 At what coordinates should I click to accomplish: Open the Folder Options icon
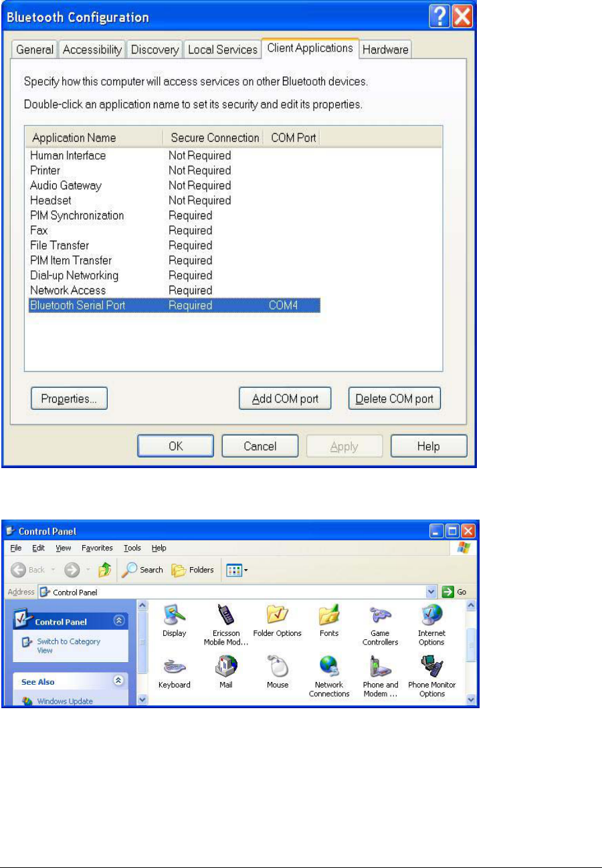tap(277, 621)
